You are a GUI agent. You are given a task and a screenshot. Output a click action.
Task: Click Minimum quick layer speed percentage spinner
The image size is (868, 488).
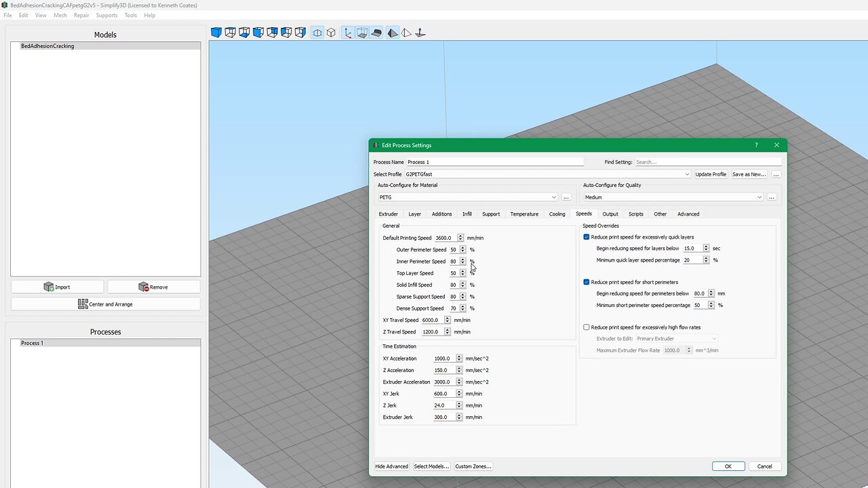[x=706, y=260]
